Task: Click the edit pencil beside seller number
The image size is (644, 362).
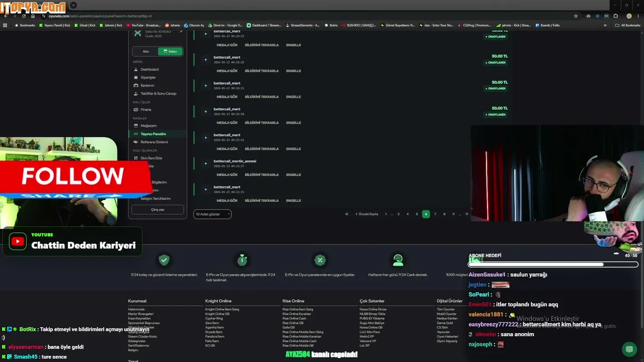Action: pyautogui.click(x=181, y=32)
